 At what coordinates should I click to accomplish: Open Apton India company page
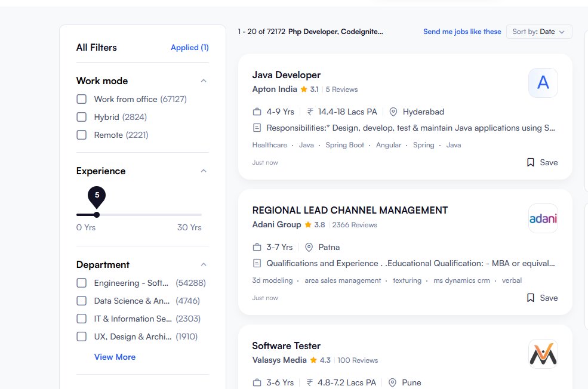(x=275, y=89)
